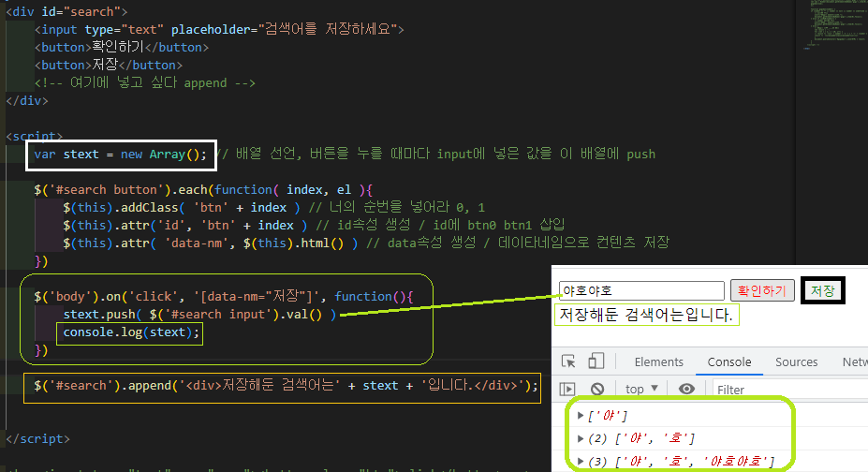Click the $('#search').append(...) code line

point(286,386)
